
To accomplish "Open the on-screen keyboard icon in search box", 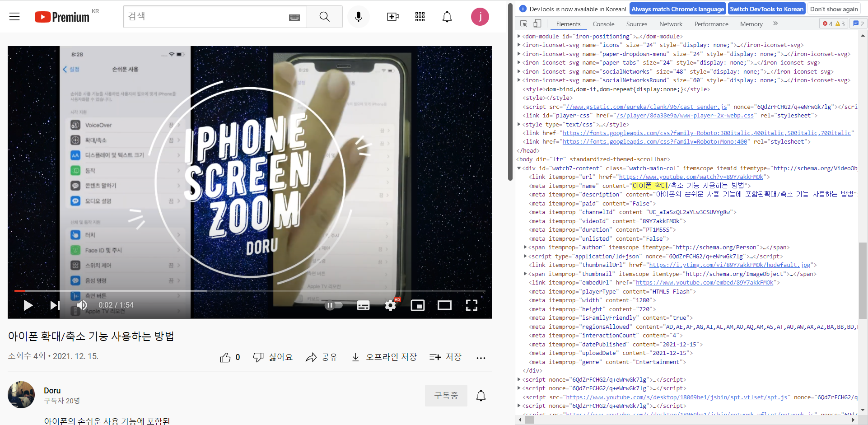I will 294,17.
